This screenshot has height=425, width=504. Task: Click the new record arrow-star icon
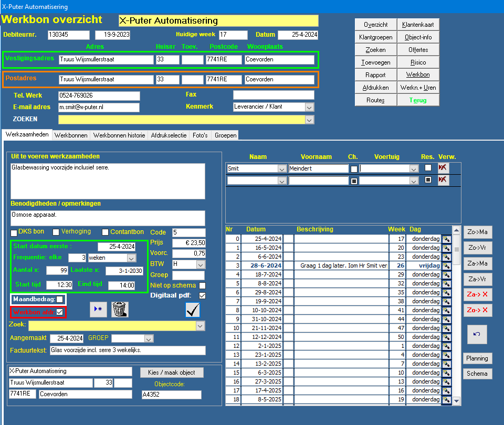[x=97, y=310]
